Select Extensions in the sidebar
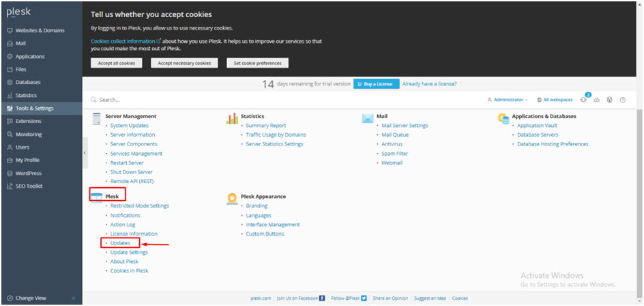The width and height of the screenshot is (644, 306). pyautogui.click(x=29, y=122)
